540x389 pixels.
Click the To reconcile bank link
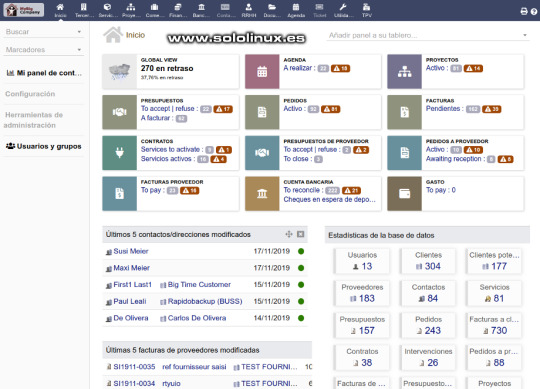click(x=303, y=190)
